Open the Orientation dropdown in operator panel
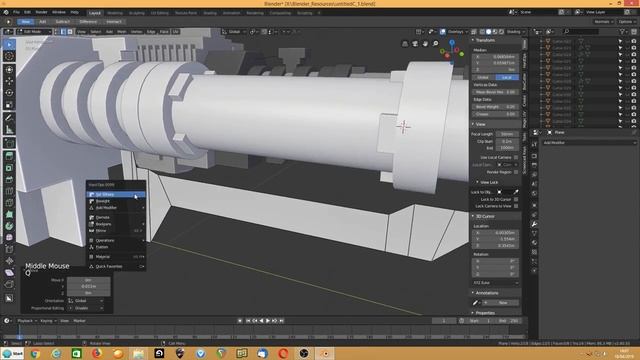Screen dimensions: 640x360 point(86,301)
